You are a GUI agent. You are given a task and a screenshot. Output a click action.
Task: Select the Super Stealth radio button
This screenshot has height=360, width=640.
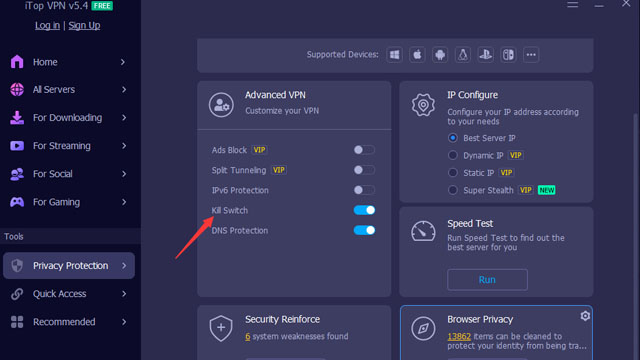click(453, 190)
